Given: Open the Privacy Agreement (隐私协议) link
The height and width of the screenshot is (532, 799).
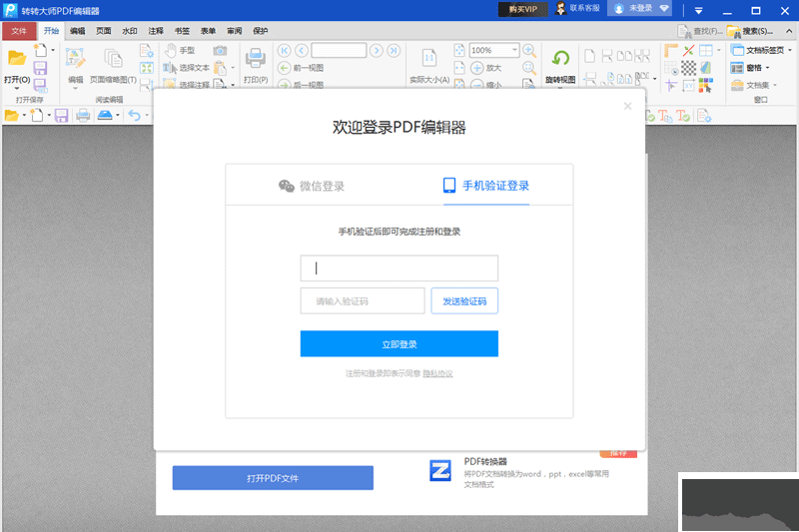Looking at the screenshot, I should tap(437, 373).
